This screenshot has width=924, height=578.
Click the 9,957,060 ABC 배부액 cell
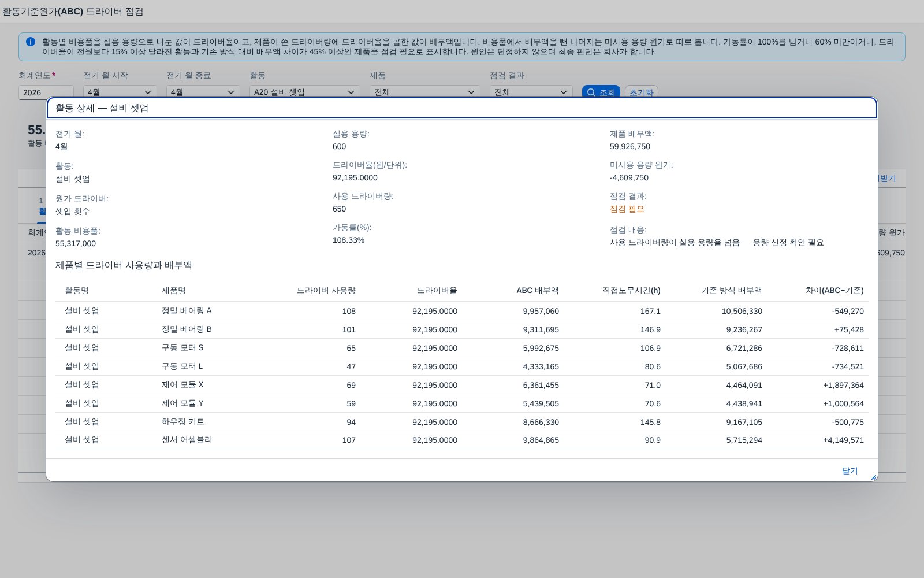click(x=541, y=312)
